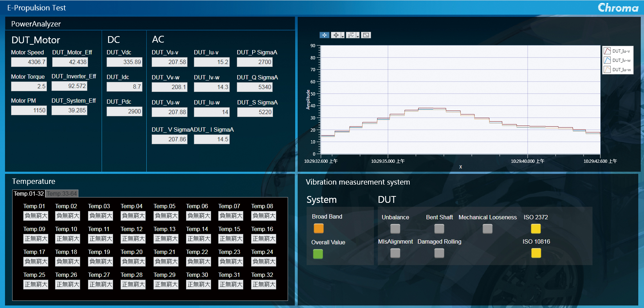Click the pan tool icon above the chart

pyautogui.click(x=336, y=35)
